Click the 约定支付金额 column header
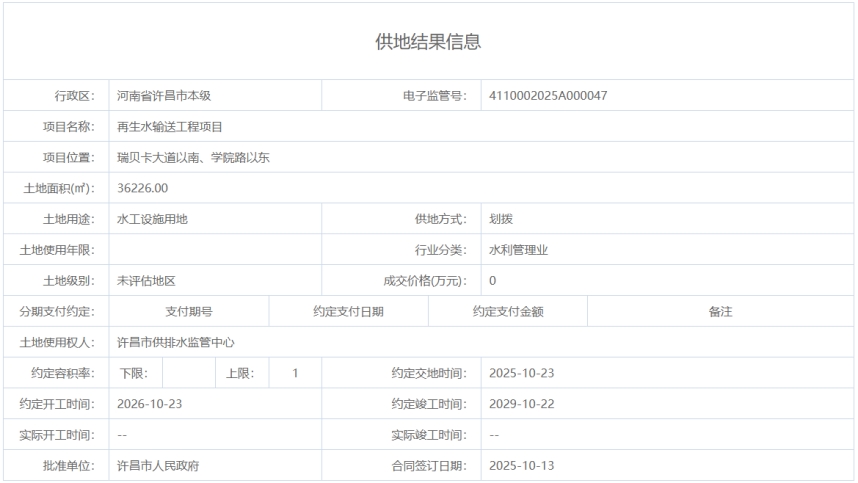Image resolution: width=858 pixels, height=483 pixels. 508,312
